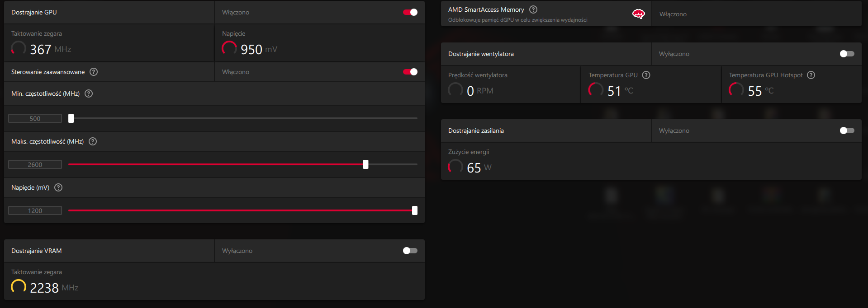Click the 'Odblokowuje pamięć dGPU' description text

[x=518, y=20]
